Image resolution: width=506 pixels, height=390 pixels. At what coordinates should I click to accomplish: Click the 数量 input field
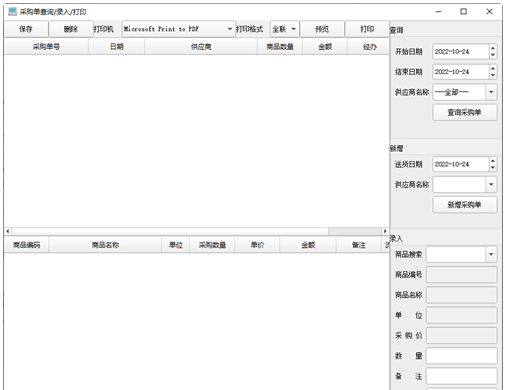click(462, 356)
